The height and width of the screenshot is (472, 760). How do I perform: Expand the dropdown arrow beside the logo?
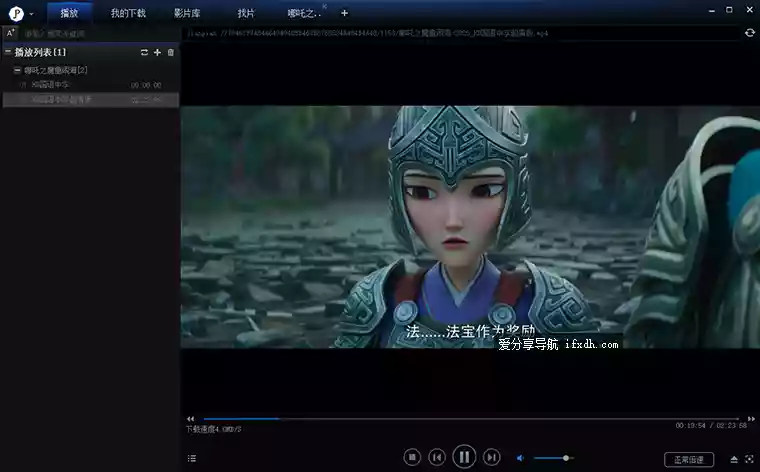coord(32,14)
